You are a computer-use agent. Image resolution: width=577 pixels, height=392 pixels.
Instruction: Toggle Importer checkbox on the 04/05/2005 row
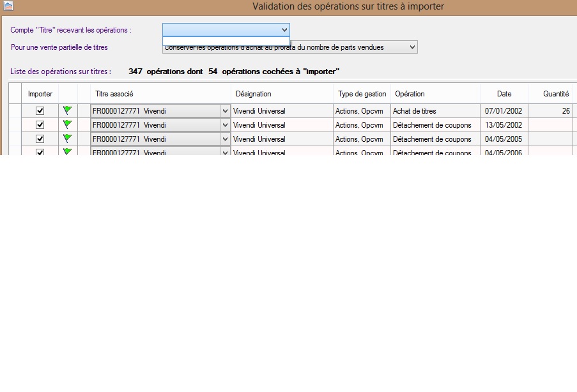[x=40, y=139]
